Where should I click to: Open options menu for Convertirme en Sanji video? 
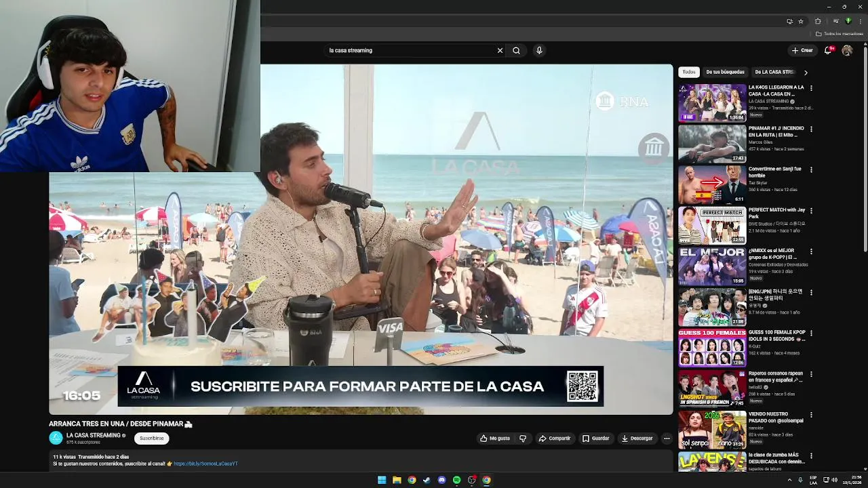811,169
